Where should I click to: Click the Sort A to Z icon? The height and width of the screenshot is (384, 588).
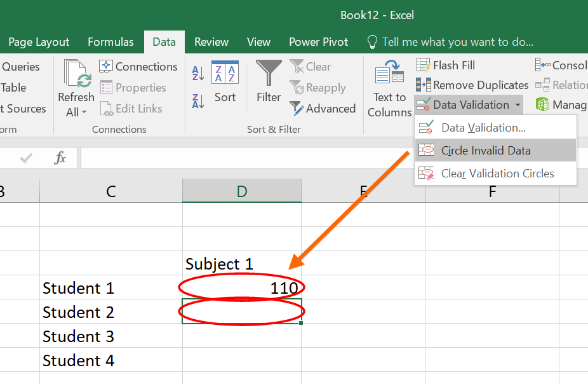198,73
